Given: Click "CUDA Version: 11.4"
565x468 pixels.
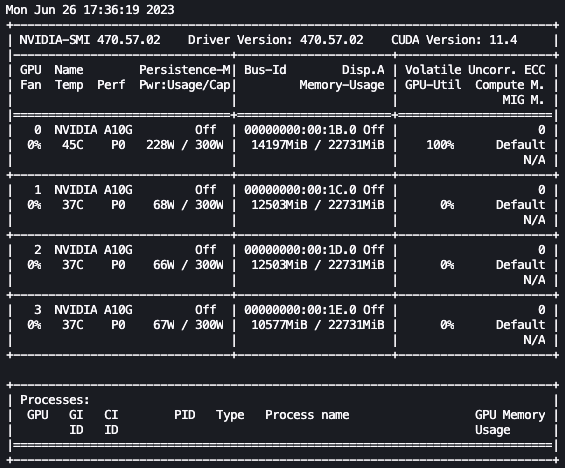Looking at the screenshot, I should click(454, 40).
